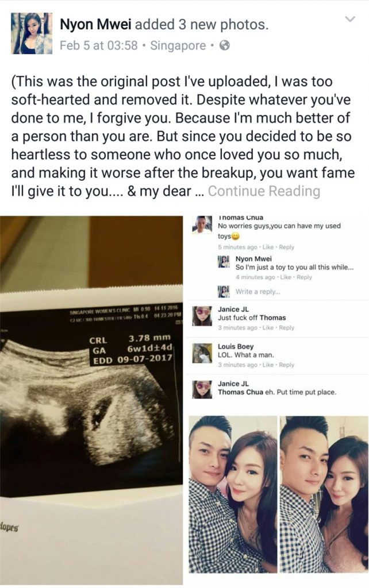This screenshot has width=369, height=588.
Task: Open the couple selfie photo
Action: click(278, 494)
